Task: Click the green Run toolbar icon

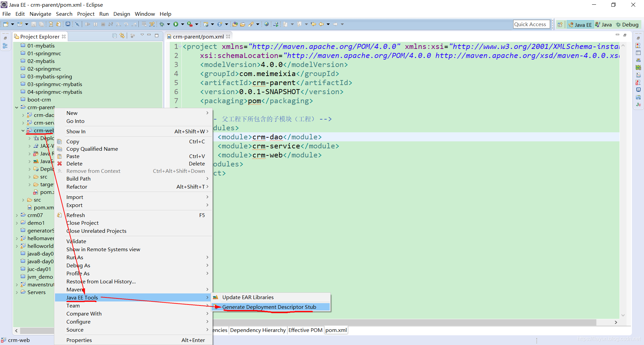Action: pyautogui.click(x=176, y=24)
